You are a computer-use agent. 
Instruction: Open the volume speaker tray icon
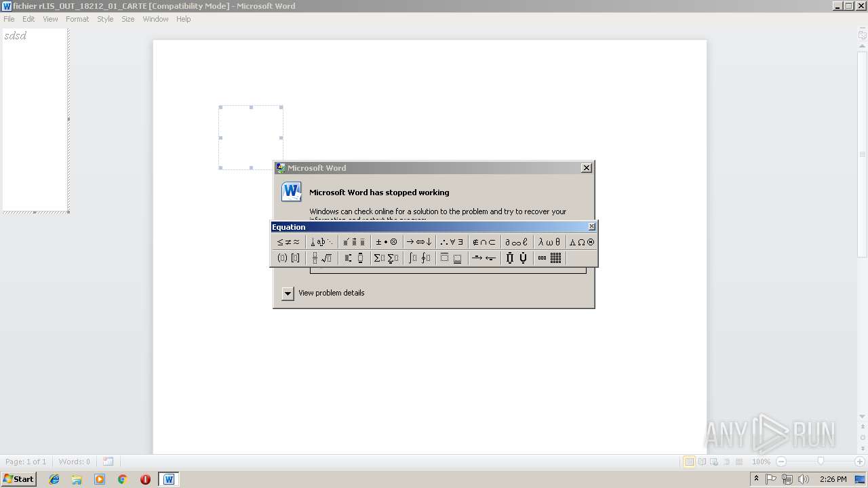pyautogui.click(x=804, y=479)
